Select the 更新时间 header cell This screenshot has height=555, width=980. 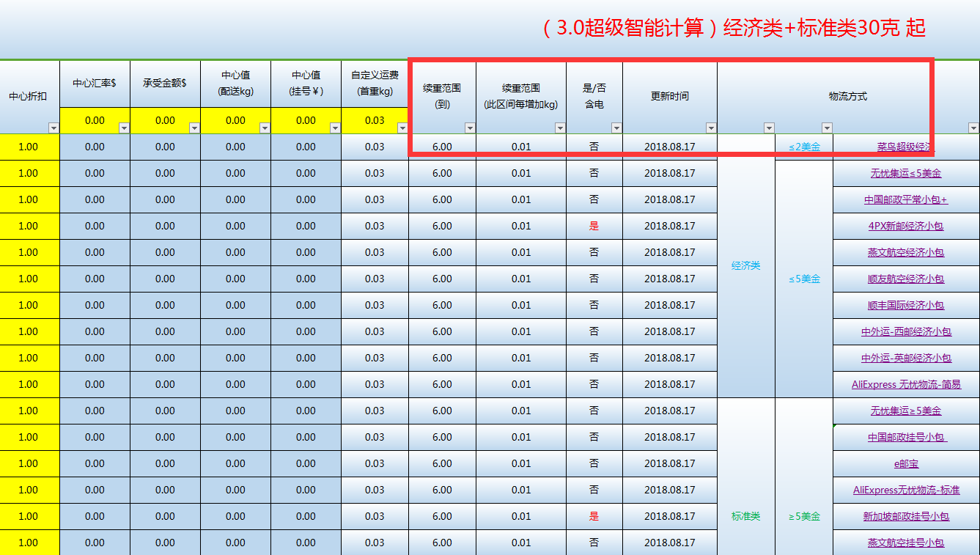[670, 97]
